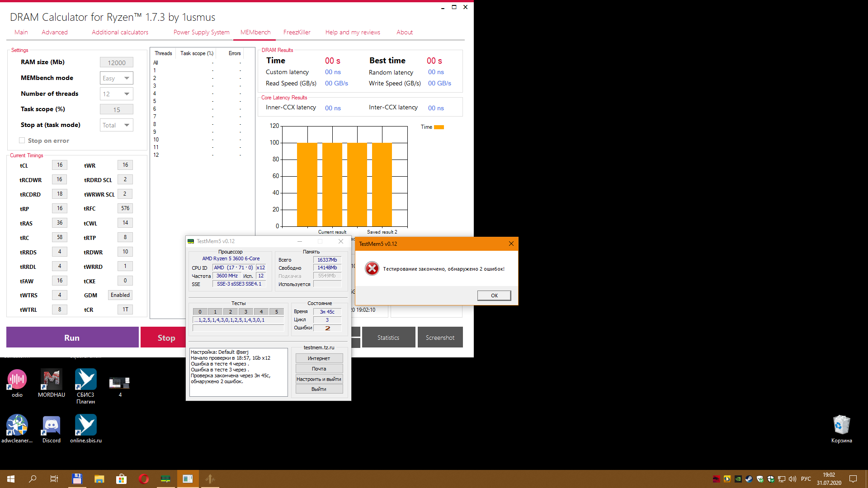The width and height of the screenshot is (868, 488).
Task: Click the Opera browser taskbar icon
Action: tap(144, 479)
